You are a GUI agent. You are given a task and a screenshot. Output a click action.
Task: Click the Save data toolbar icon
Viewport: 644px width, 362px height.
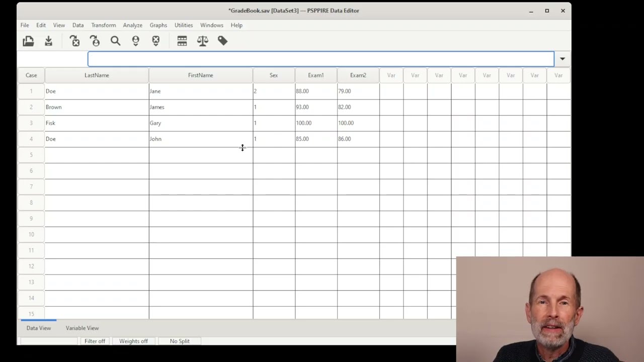[49, 41]
